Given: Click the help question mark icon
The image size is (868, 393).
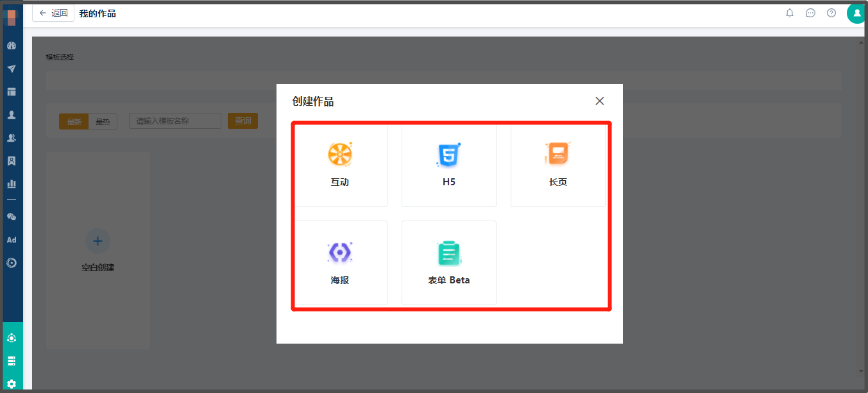Looking at the screenshot, I should pos(831,13).
